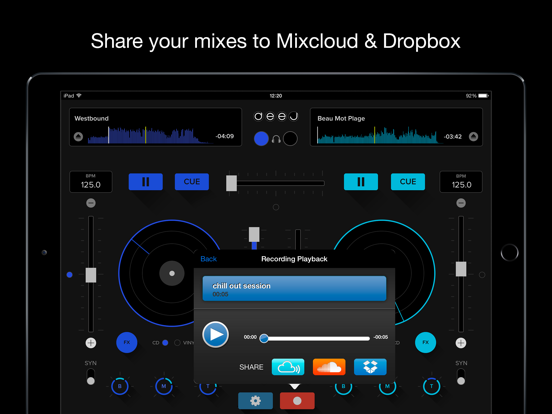Image resolution: width=552 pixels, height=414 pixels.
Task: Open the gear settings button
Action: 255,401
